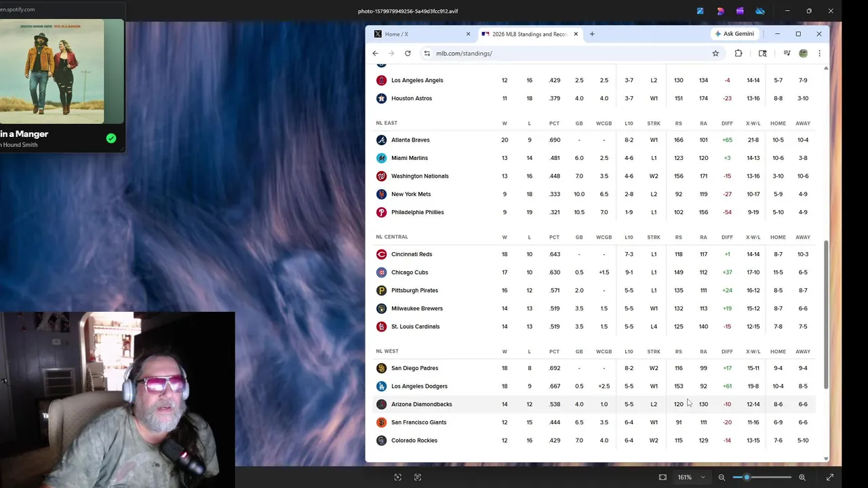Click NL WEST division heading

point(387,351)
